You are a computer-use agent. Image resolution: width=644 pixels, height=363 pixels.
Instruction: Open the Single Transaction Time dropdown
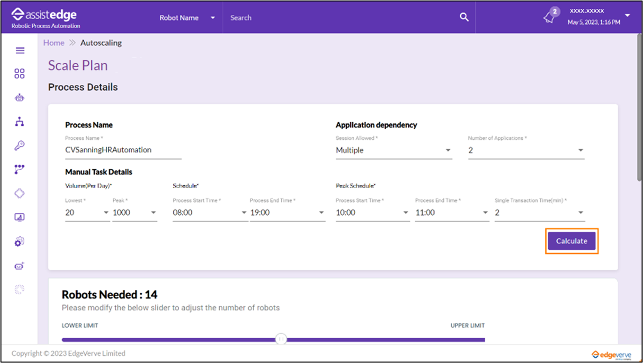tap(539, 213)
